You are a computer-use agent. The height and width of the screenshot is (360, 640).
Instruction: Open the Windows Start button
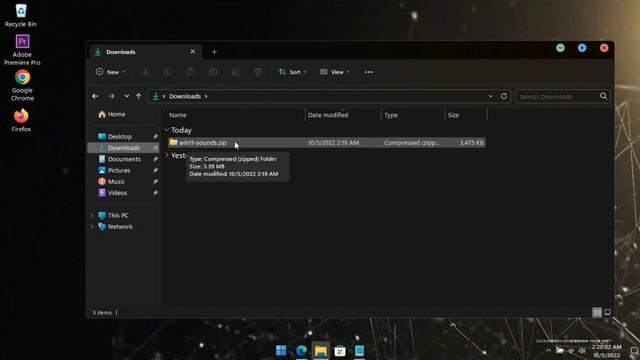point(281,350)
